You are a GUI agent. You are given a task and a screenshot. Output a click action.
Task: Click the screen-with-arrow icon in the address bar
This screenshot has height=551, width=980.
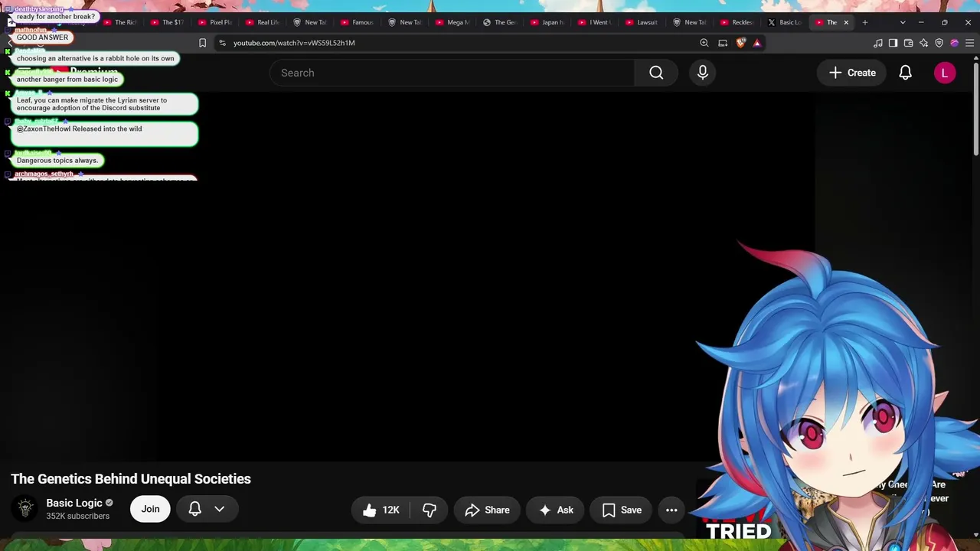(723, 43)
